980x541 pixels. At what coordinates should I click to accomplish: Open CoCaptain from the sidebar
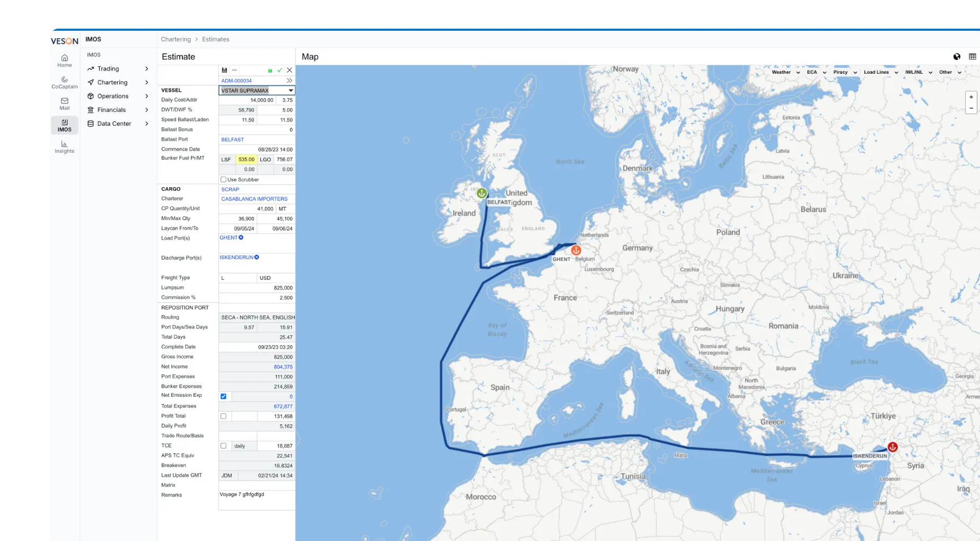[64, 82]
